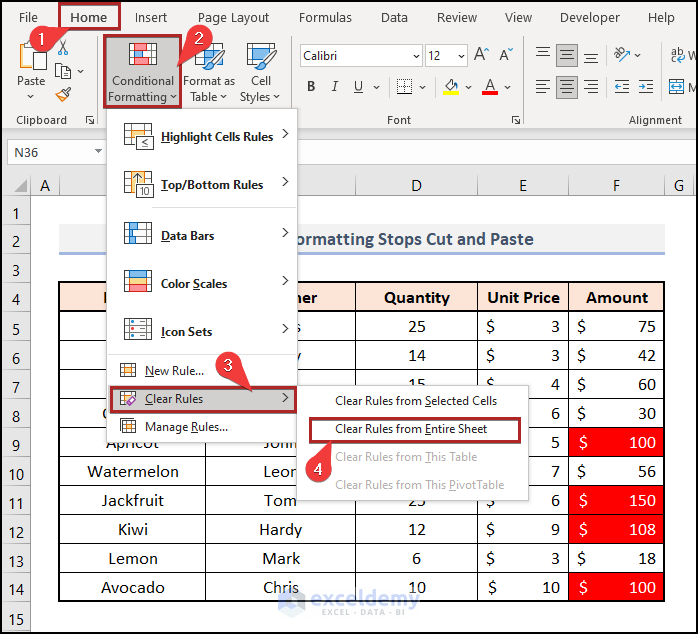Toggle Underline formatting
This screenshot has height=634, width=698.
[358, 86]
